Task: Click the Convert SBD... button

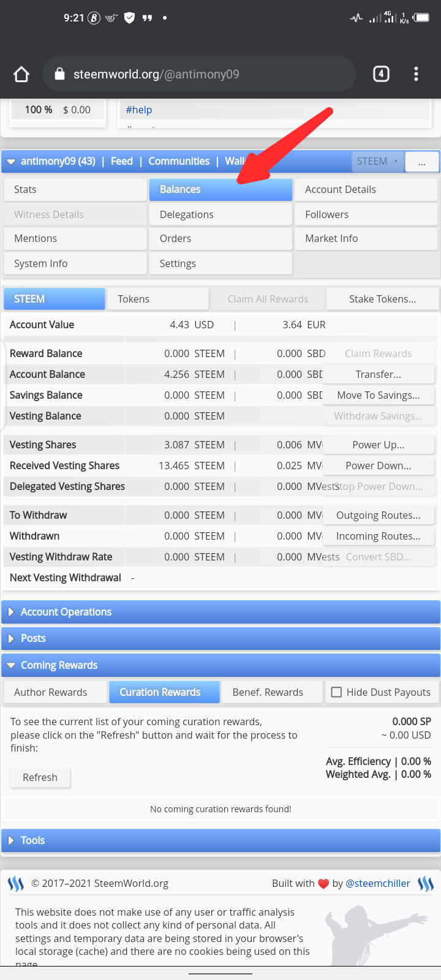Action: click(x=379, y=557)
